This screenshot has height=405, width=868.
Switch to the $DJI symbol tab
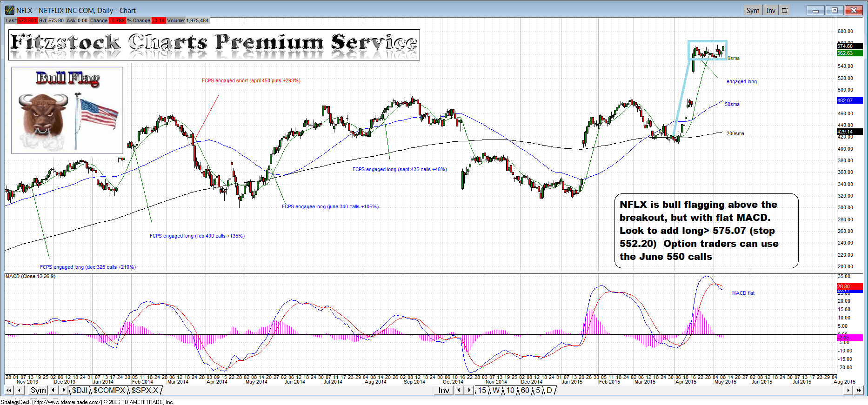click(x=80, y=390)
